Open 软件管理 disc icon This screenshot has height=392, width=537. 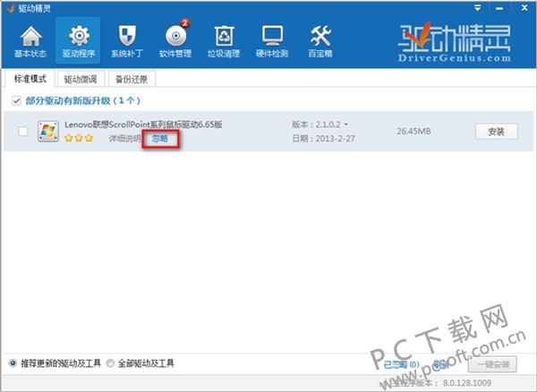175,36
